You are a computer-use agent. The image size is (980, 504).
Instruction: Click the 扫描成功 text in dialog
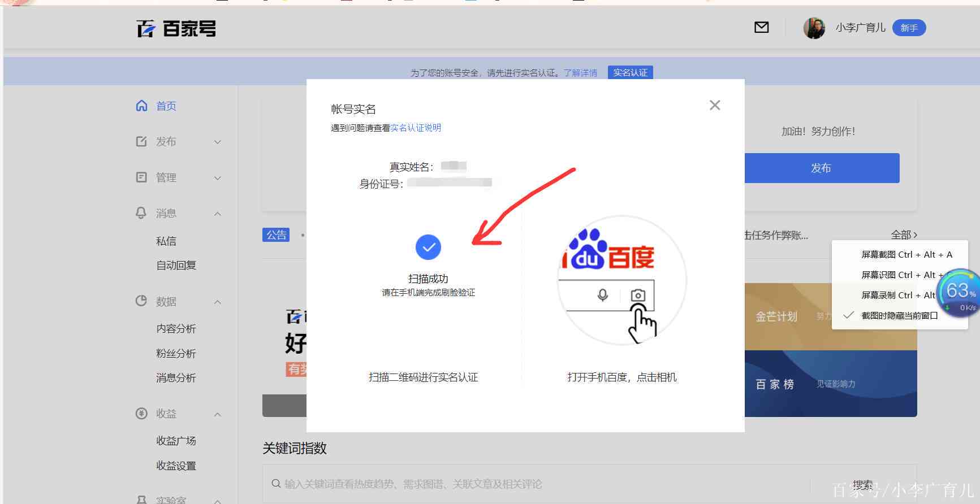428,279
